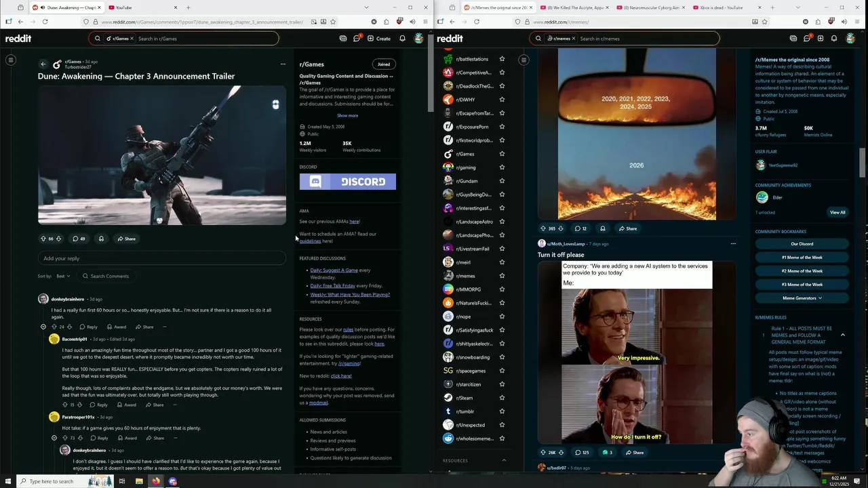Open chat icon in left Reddit window
The width and height of the screenshot is (868, 488).
tap(357, 39)
